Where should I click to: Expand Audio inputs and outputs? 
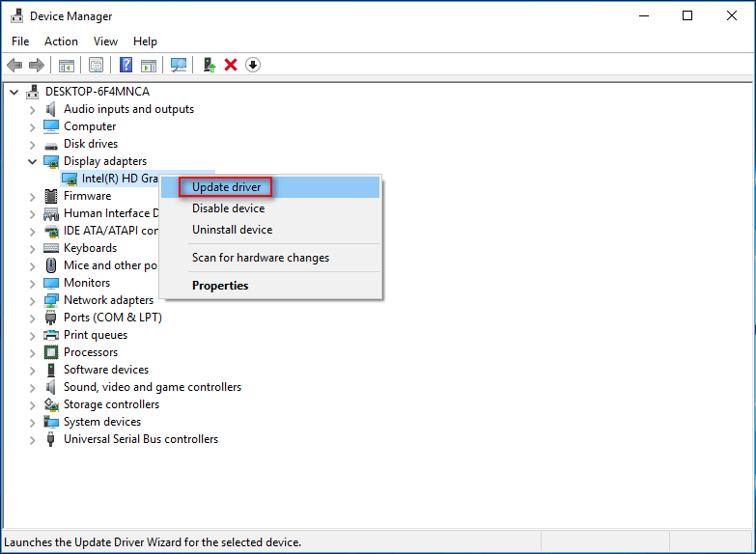coord(32,110)
